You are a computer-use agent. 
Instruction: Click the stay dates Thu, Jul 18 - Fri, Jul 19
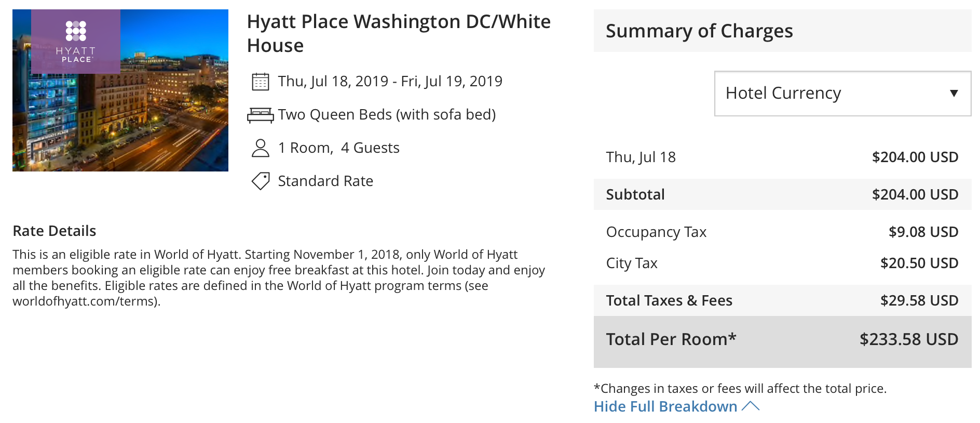(x=390, y=82)
